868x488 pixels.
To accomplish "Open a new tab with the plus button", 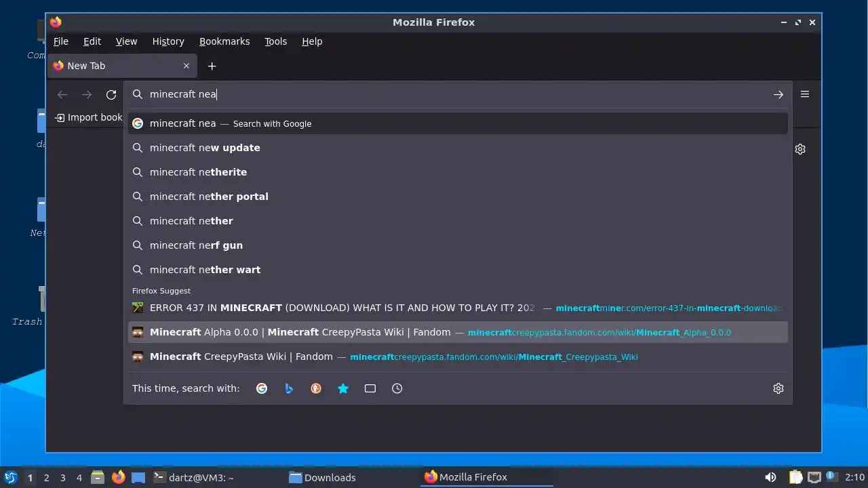I will 212,66.
